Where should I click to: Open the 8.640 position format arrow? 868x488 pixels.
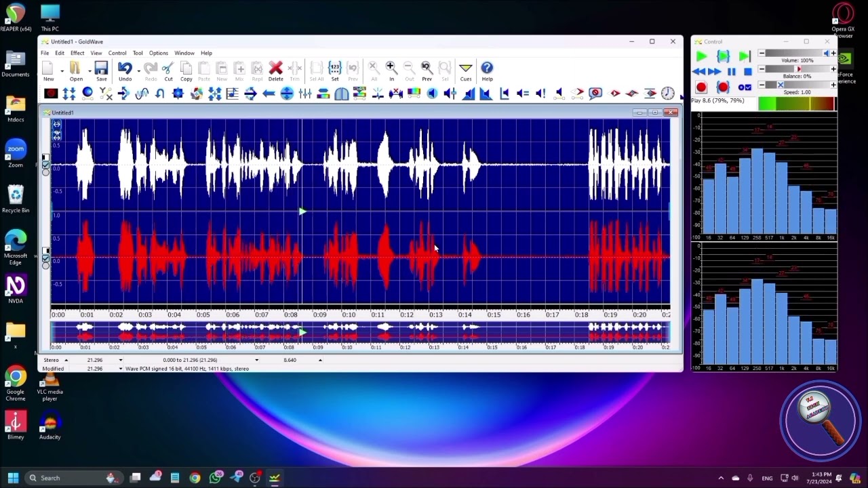(x=320, y=360)
